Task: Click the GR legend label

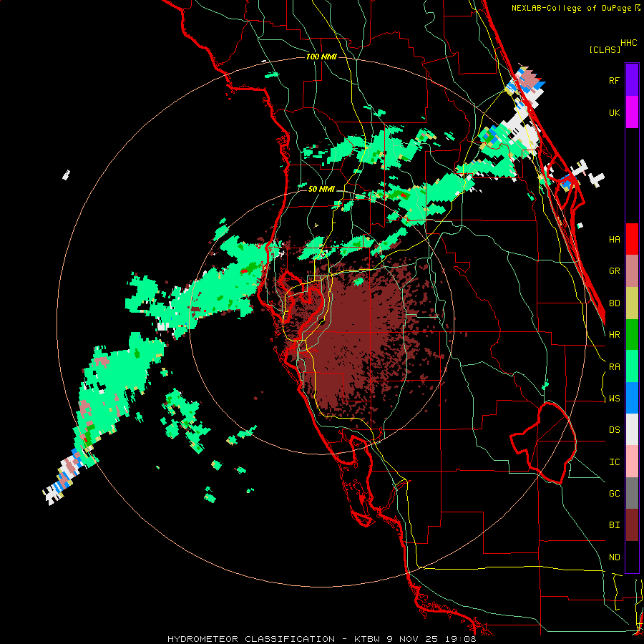Action: [614, 271]
